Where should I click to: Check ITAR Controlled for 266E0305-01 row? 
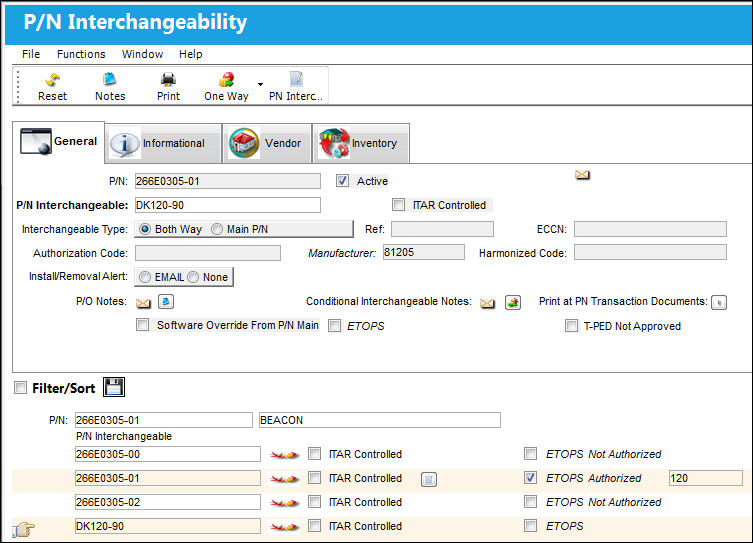[x=315, y=478]
